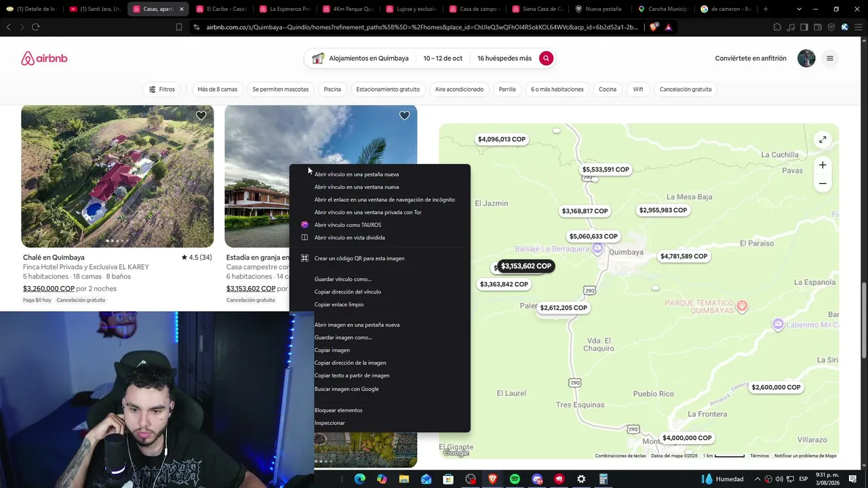
Task: Switch to the El Caribe browser tab
Action: (221, 9)
